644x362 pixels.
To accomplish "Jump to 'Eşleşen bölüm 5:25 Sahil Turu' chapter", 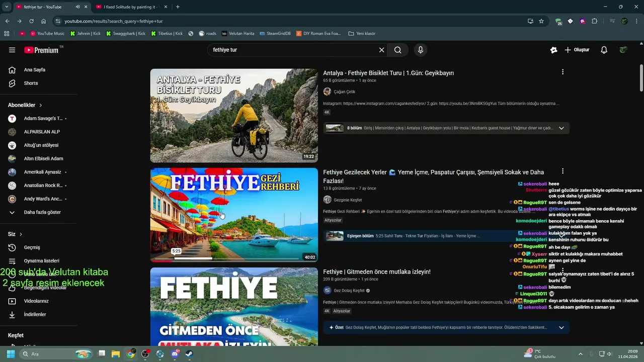I will (x=446, y=236).
